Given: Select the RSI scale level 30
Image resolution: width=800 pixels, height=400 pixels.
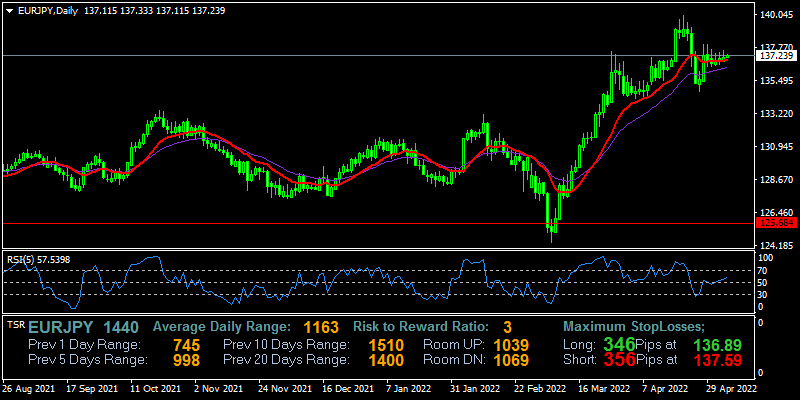Looking at the screenshot, I should (x=764, y=294).
